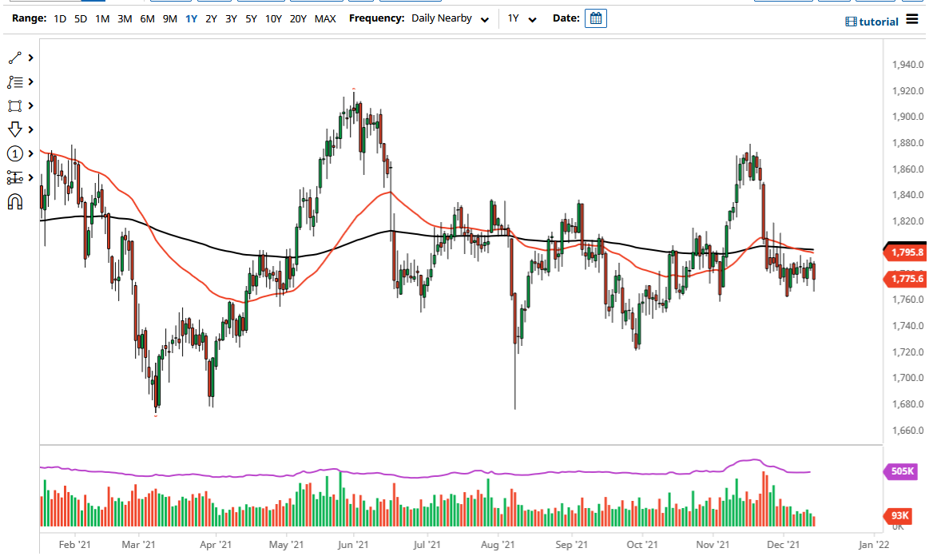
Task: Toggle the magnet snap tool
Action: [15, 202]
